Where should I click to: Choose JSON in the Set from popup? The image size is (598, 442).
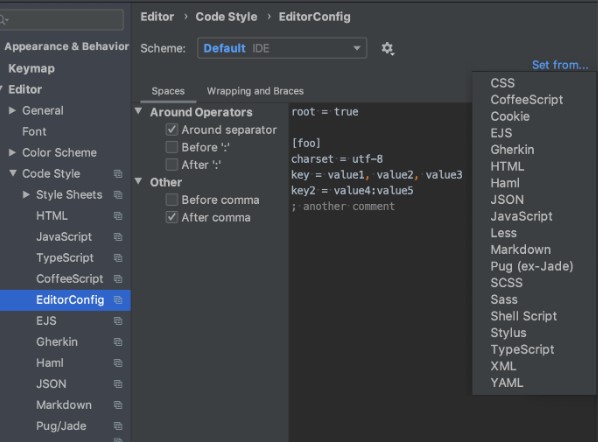tap(507, 200)
